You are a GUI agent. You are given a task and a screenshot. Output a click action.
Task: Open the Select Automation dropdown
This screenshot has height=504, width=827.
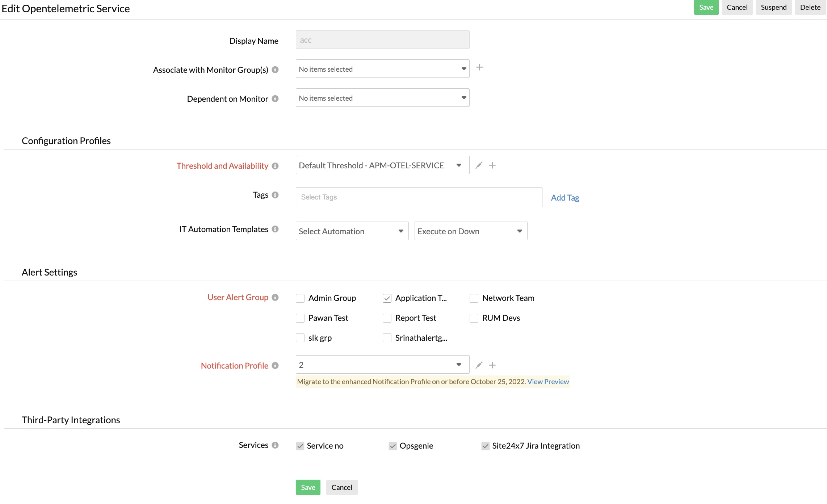tap(352, 231)
